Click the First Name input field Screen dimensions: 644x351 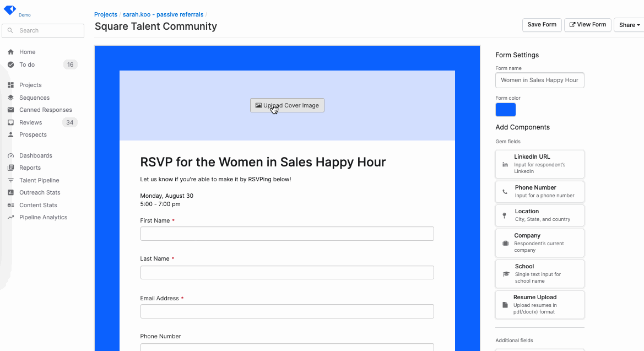pyautogui.click(x=286, y=234)
